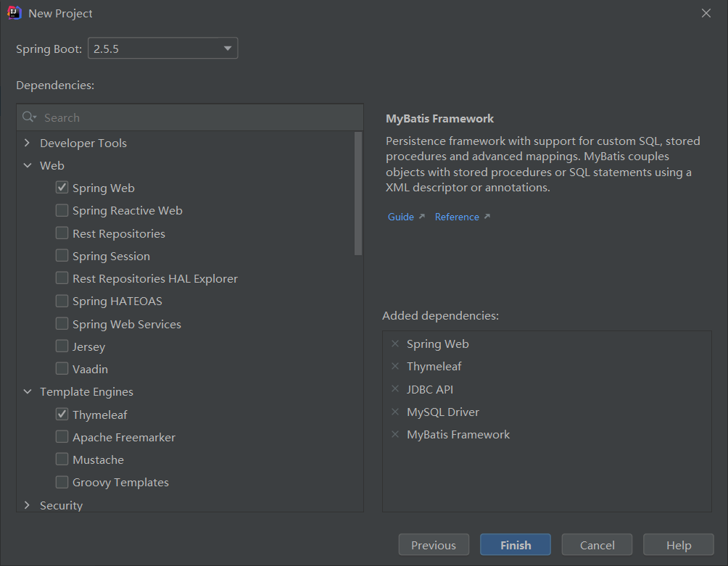
Task: Focus the dependency Search field
Action: click(190, 117)
